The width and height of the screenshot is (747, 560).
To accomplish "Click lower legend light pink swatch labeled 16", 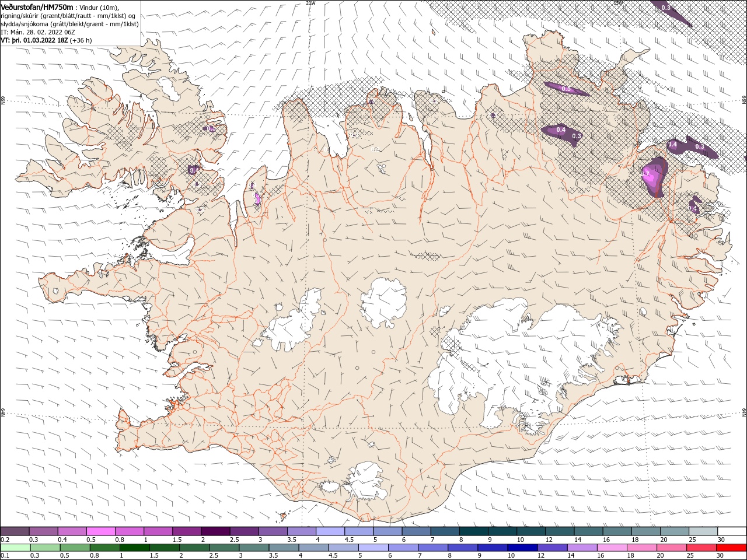I will pyautogui.click(x=611, y=548).
